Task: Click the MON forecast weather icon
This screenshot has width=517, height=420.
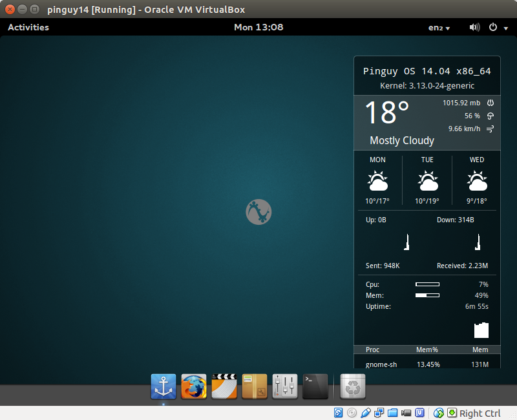Action: (x=377, y=181)
